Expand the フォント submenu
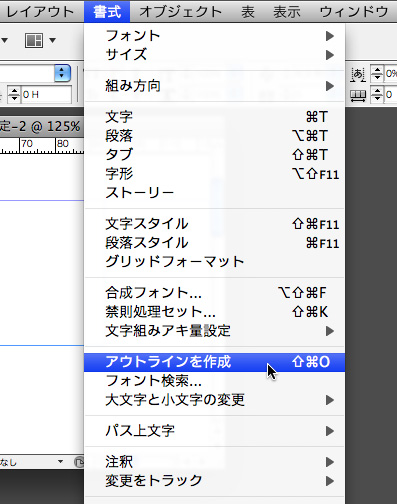Screen dimensions: 397x504 (x=214, y=36)
